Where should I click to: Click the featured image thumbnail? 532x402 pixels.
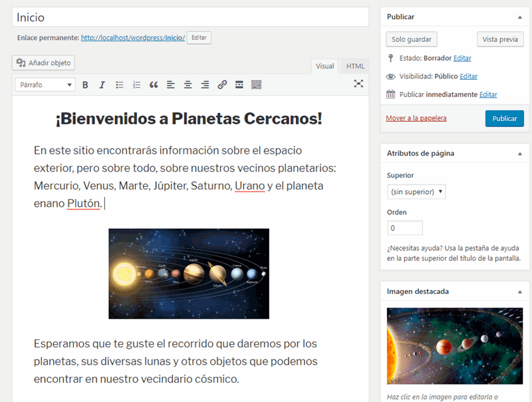point(454,345)
